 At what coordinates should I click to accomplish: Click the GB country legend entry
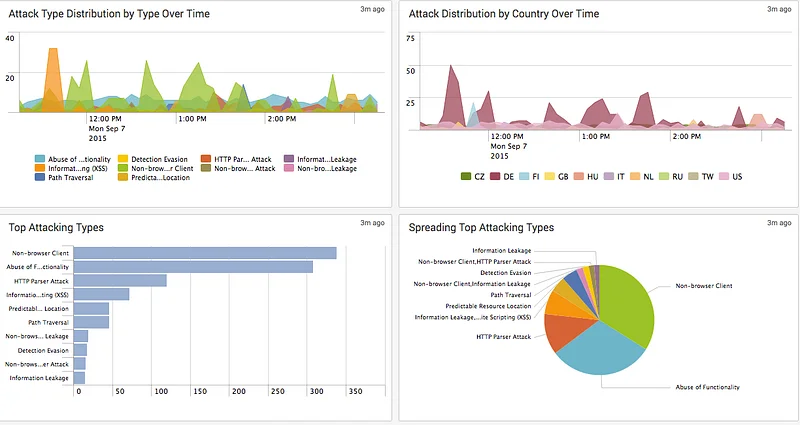[557, 177]
